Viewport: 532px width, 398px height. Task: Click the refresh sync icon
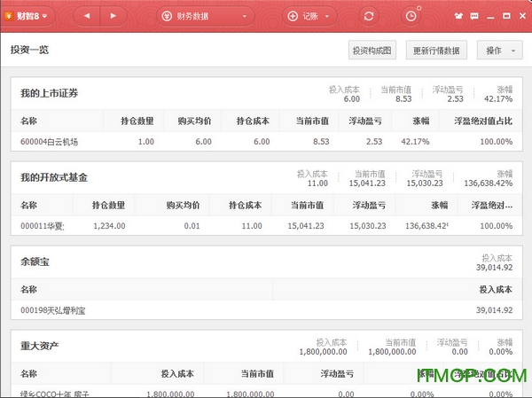coord(369,16)
